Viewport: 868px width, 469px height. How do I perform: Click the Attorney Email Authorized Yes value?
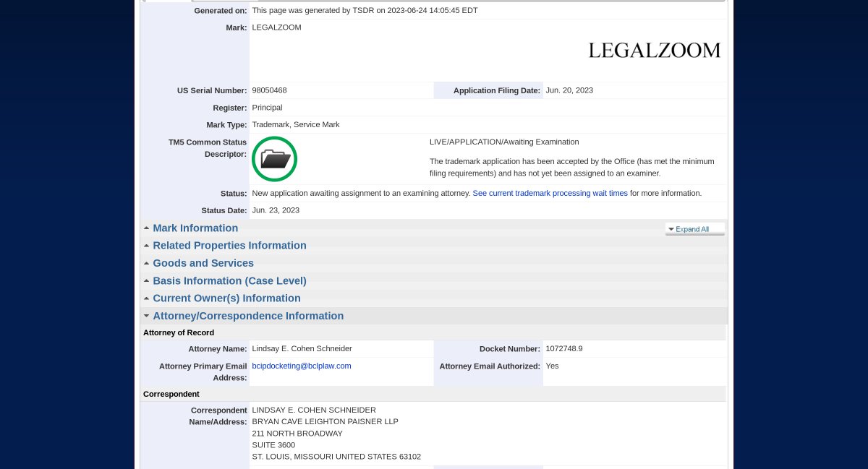pos(552,366)
